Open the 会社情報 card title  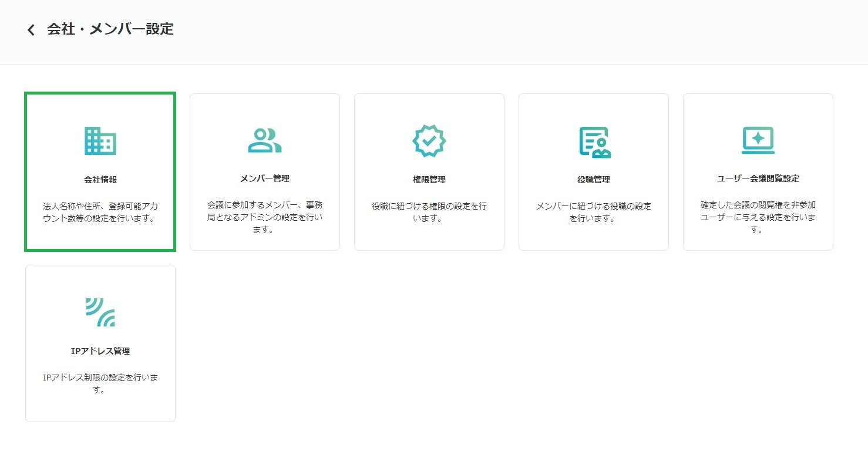(x=100, y=180)
